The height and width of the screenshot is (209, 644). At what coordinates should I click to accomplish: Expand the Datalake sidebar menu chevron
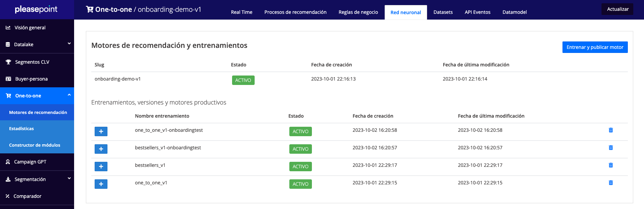(x=69, y=44)
